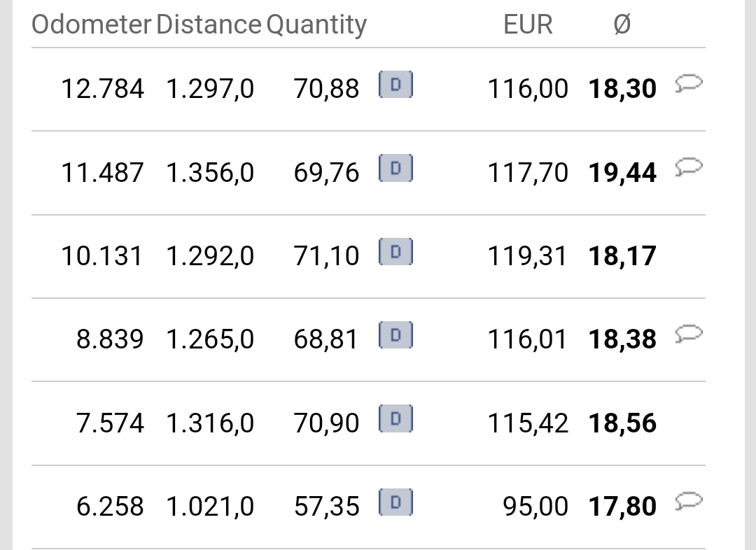Tap diesel fuel icon in 12.784 row
756x550 pixels.
click(395, 85)
